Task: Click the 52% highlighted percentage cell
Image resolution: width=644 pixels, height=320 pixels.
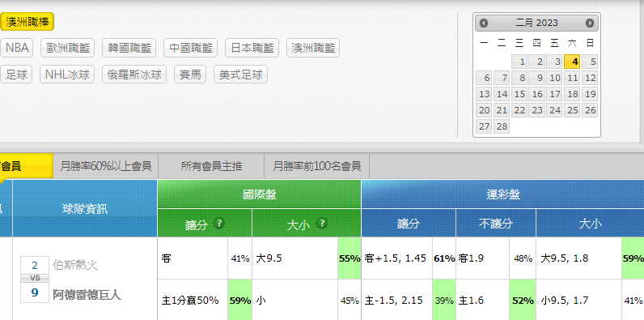Action: pos(523,301)
